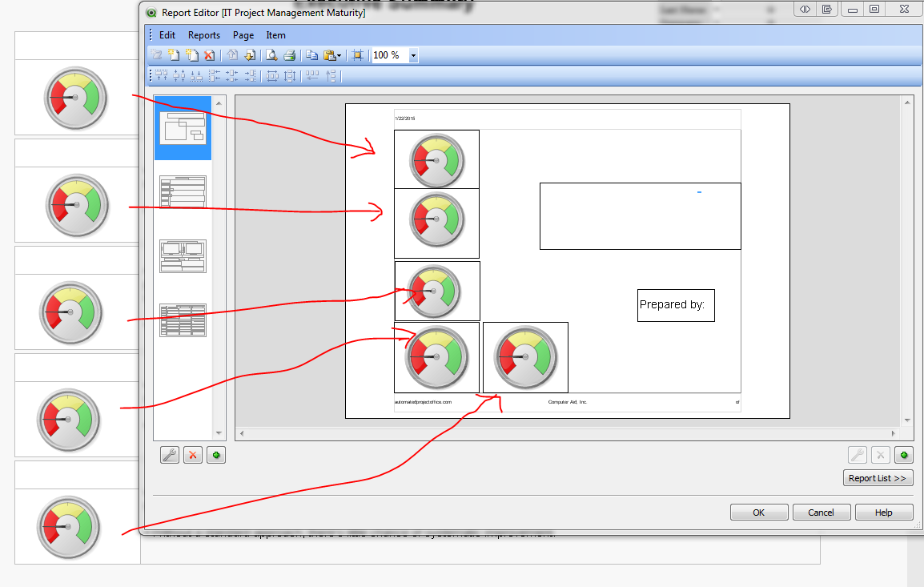This screenshot has width=924, height=587.
Task: Click canvas horizontal scrollbar right arrow
Action: click(894, 433)
